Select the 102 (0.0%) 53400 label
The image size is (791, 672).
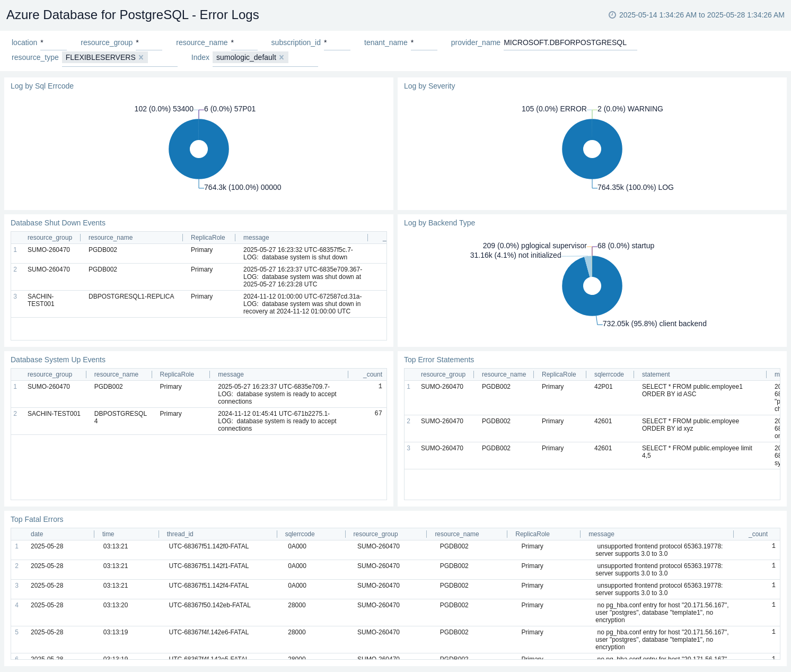[164, 109]
